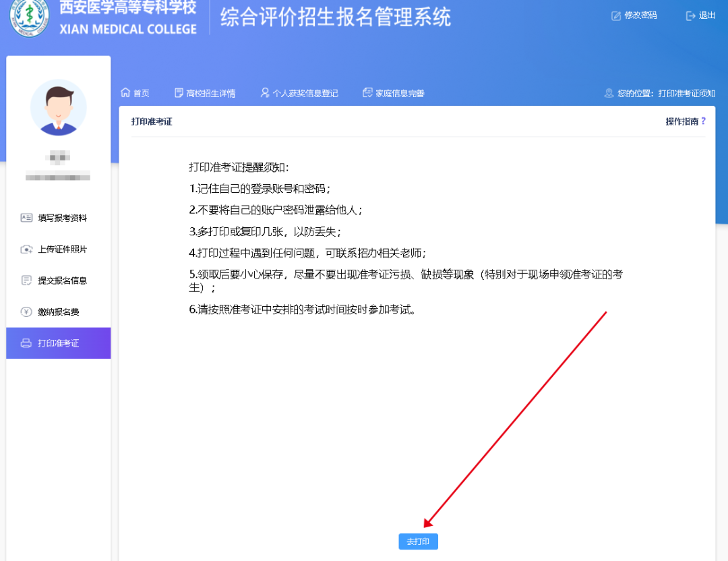Open the 操作指南 help link

[685, 121]
